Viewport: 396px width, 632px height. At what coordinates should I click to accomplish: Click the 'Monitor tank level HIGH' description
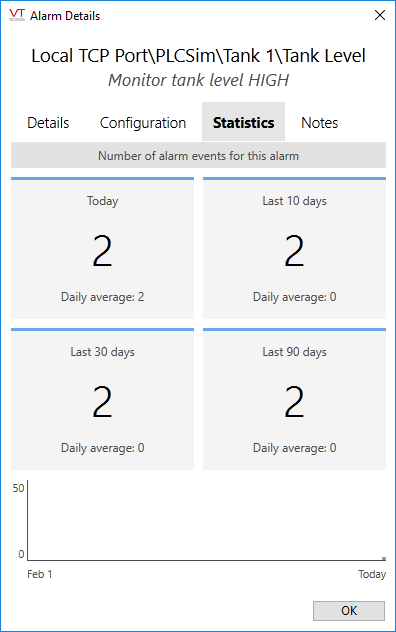point(198,80)
